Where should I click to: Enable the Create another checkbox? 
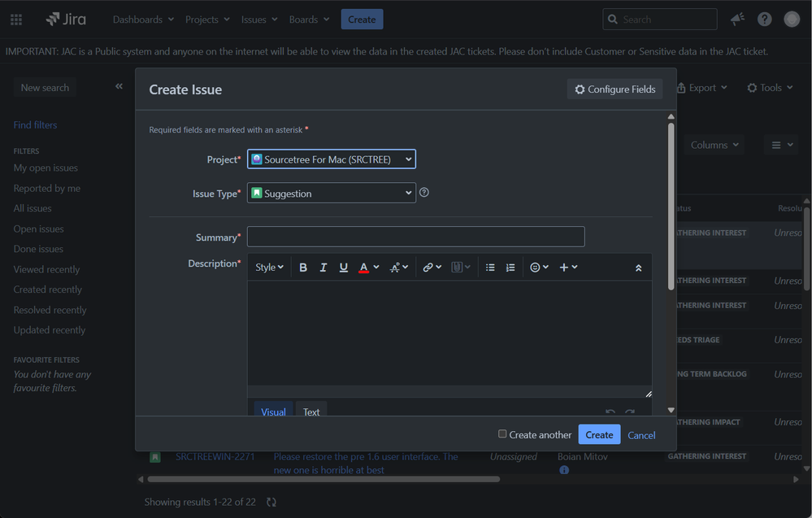pos(502,434)
